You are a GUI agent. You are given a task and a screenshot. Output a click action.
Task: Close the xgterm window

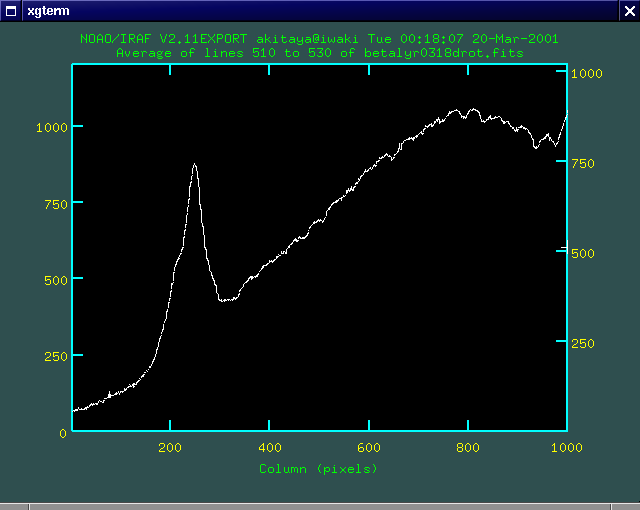click(x=629, y=9)
